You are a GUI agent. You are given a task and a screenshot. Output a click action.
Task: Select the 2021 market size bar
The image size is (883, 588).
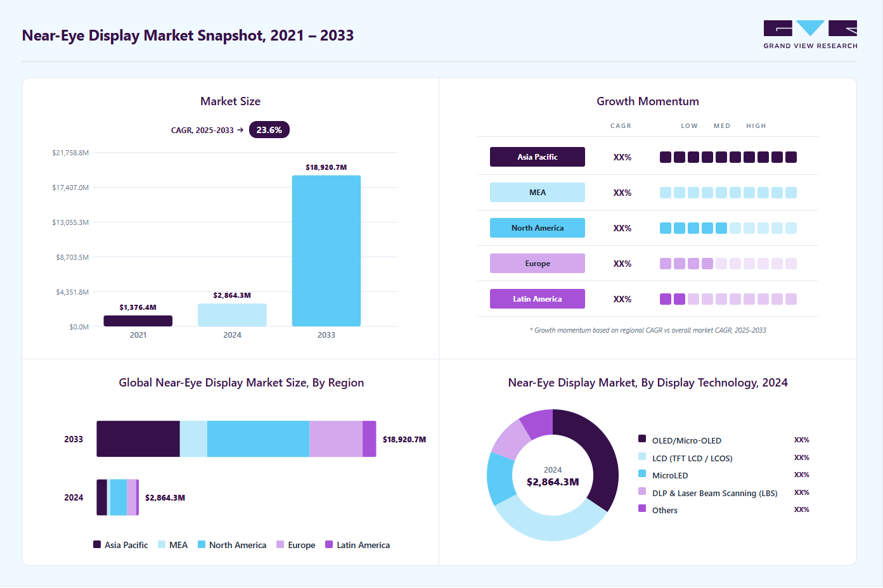[138, 321]
